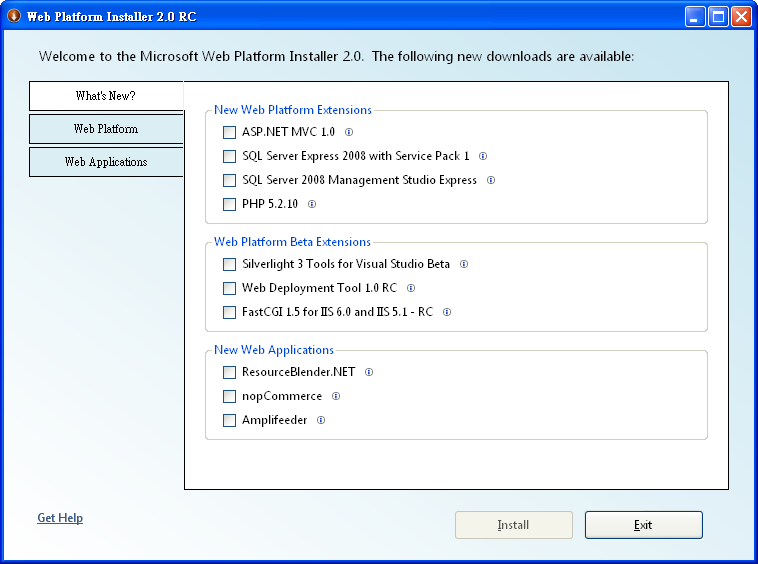The height and width of the screenshot is (564, 758).
Task: Close the Web Platform Installer window
Action: (x=741, y=16)
